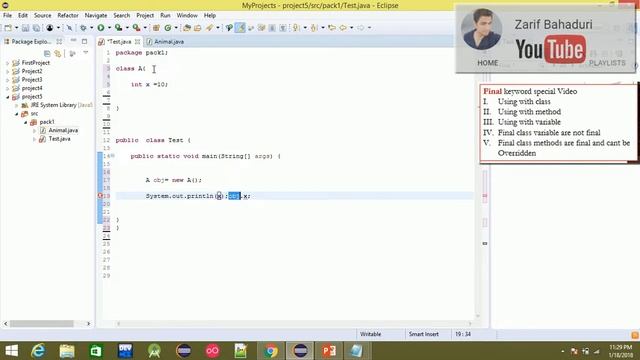
Task: Click Collapse All in Package Explorer
Action: point(47,53)
